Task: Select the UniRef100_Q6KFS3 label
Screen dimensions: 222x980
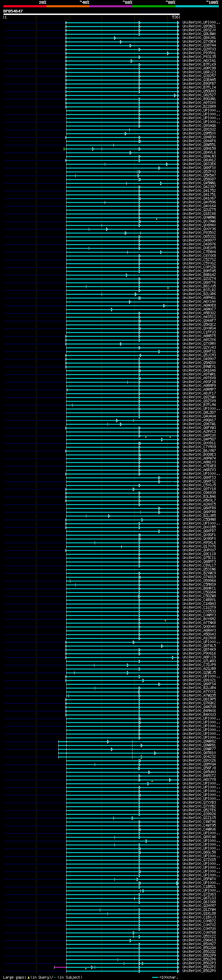Action: point(199,477)
